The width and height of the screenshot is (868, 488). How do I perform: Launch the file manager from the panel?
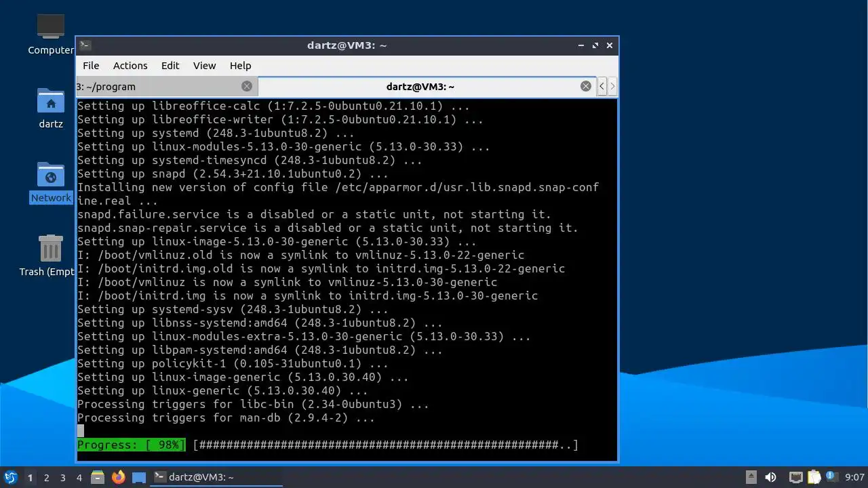(x=98, y=477)
